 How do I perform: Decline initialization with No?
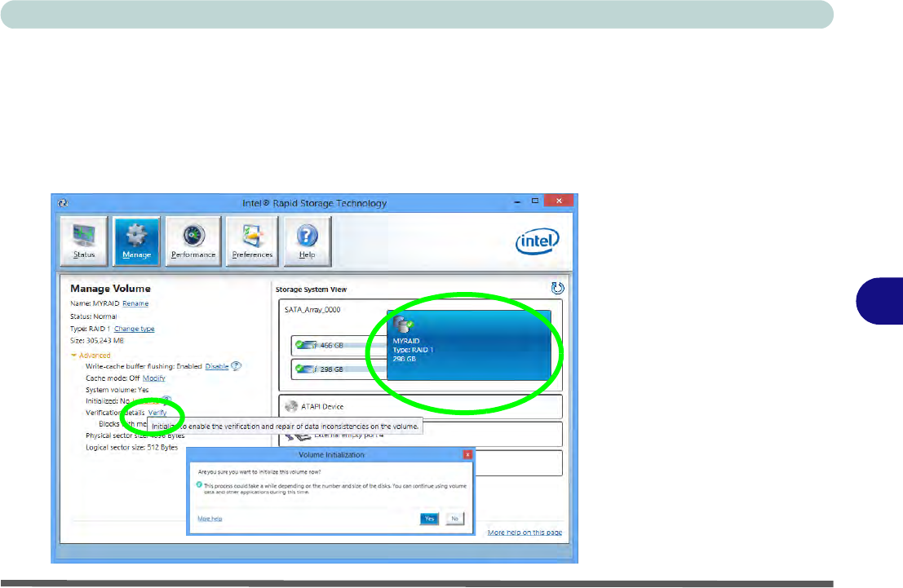[454, 519]
